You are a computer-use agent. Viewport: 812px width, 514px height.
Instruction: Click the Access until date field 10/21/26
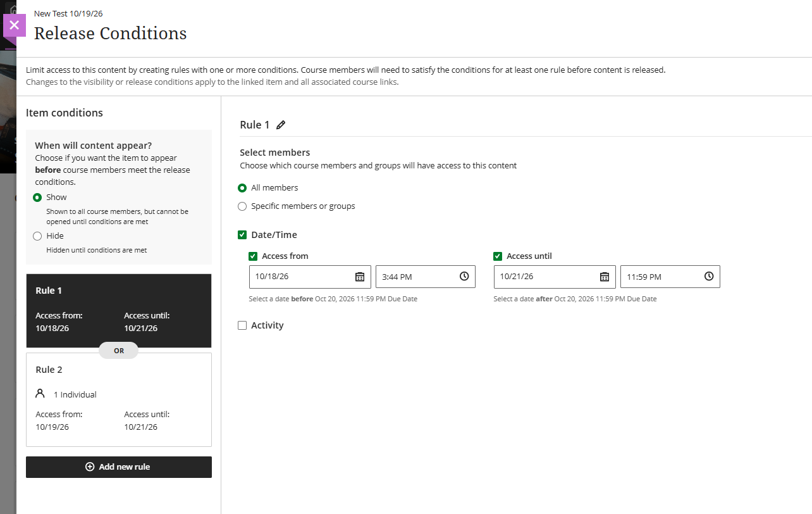point(555,277)
